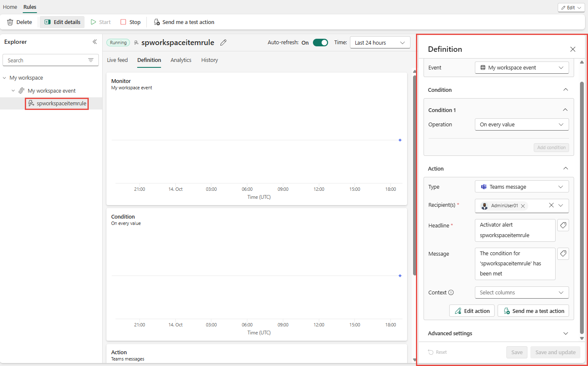588x366 pixels.
Task: Click Send me a test action in Definition pane
Action: (533, 311)
